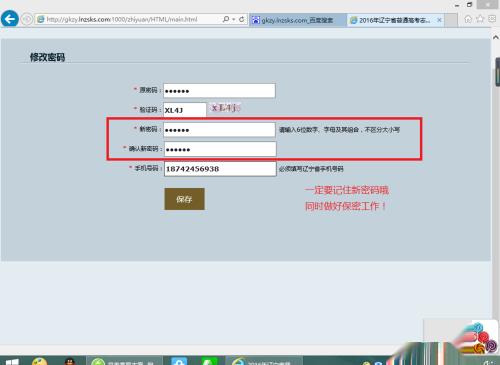Switch to the Internet Explorer taskbar item
This screenshot has height=365, width=500.
[x=263, y=361]
